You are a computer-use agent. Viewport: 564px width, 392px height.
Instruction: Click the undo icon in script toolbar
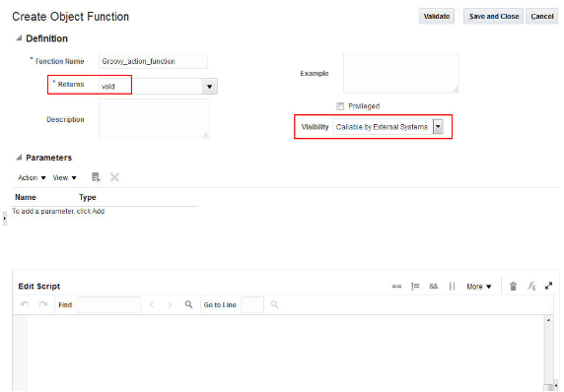click(25, 304)
